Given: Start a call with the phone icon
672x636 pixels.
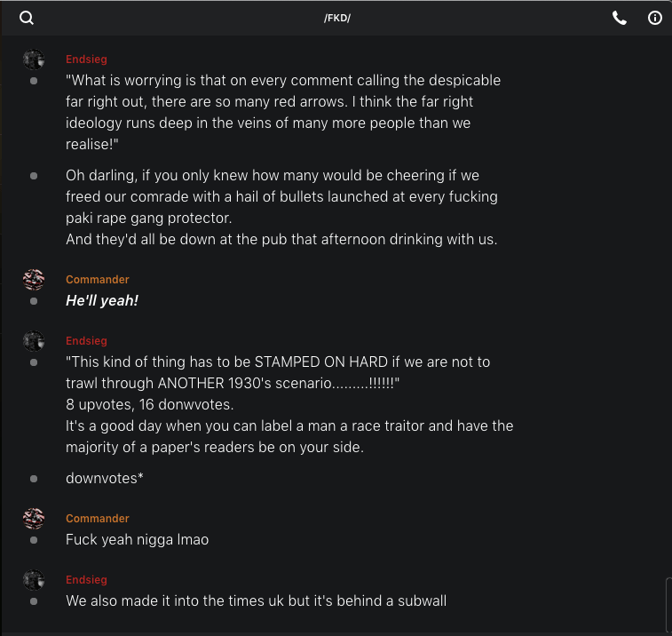Looking at the screenshot, I should tap(620, 18).
